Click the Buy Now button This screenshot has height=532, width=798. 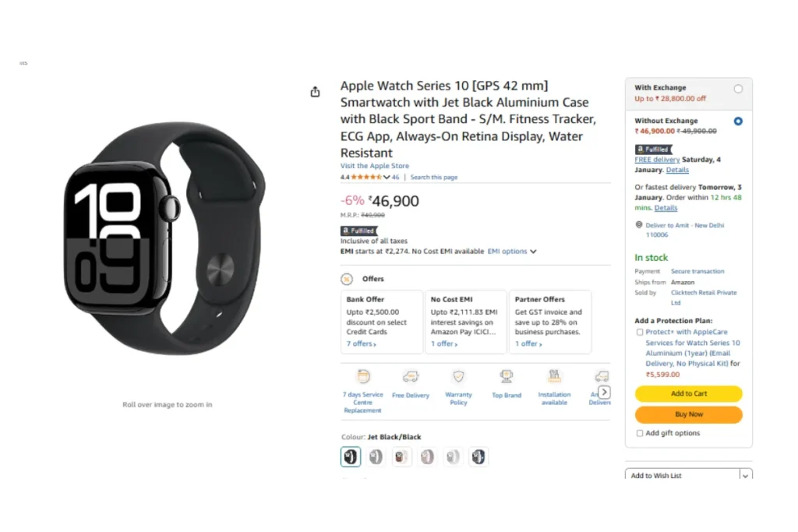coord(689,414)
